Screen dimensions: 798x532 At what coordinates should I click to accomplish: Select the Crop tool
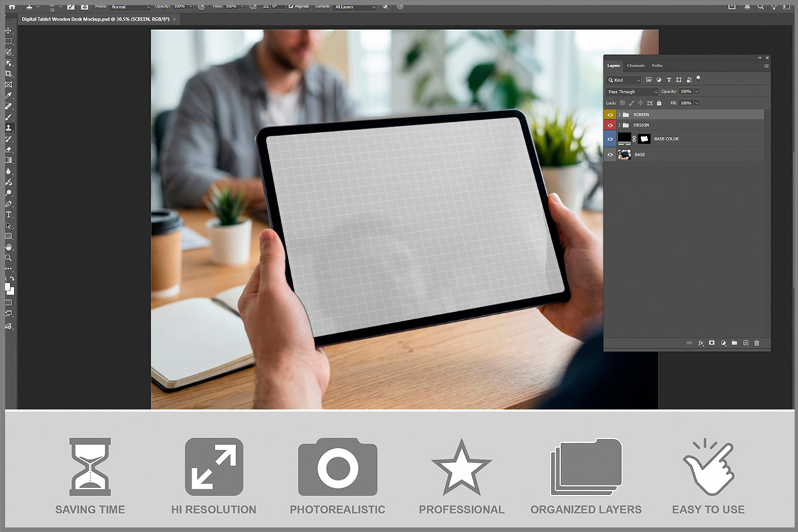[9, 73]
